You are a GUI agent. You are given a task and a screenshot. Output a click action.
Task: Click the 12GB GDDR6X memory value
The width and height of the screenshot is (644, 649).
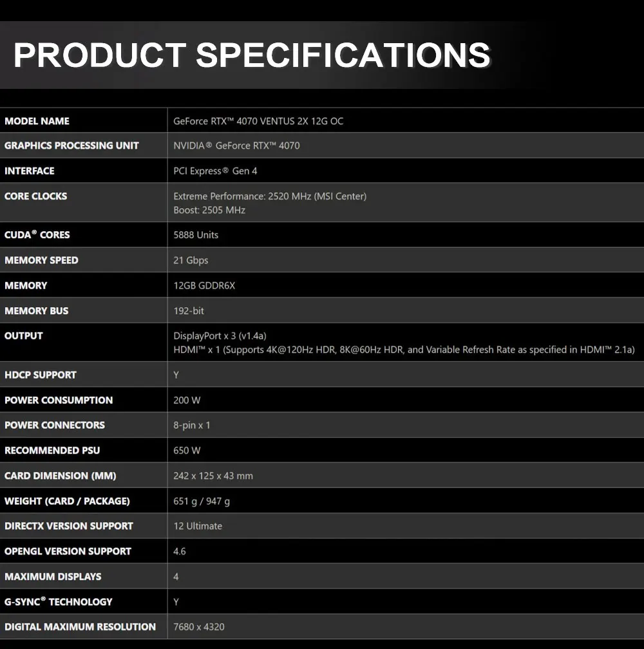pos(204,286)
